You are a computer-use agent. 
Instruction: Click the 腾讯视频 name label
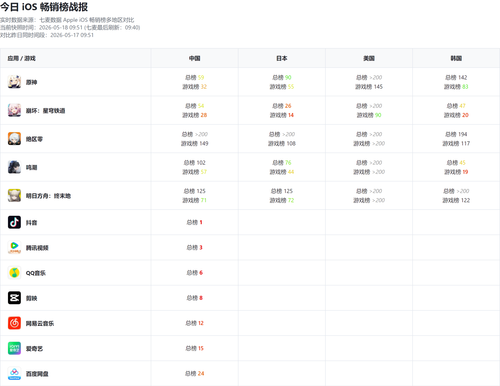tap(37, 248)
